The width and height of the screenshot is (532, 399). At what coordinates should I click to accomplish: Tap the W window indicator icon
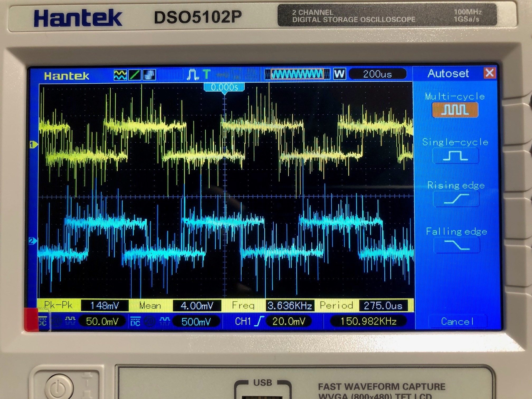pos(339,74)
